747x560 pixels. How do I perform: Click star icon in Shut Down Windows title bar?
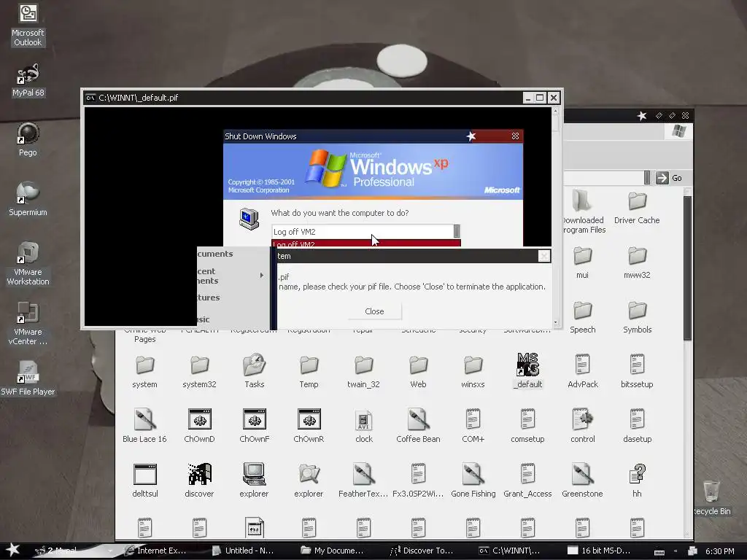click(x=471, y=136)
